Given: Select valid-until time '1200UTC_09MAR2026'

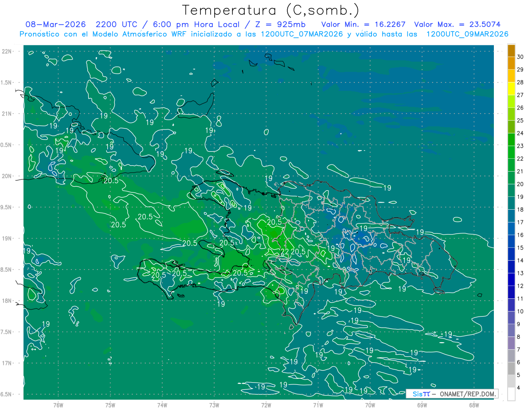Looking at the screenshot, I should coord(467,34).
